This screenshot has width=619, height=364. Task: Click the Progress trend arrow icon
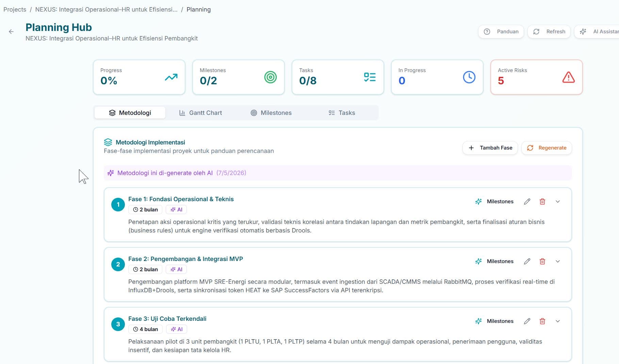pos(171,77)
